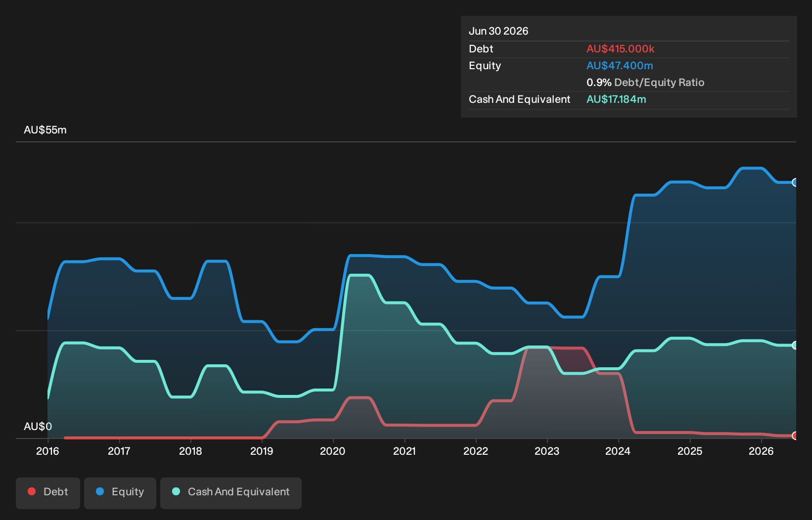812x520 pixels.
Task: Click the 2016 x-axis label
Action: (47, 451)
